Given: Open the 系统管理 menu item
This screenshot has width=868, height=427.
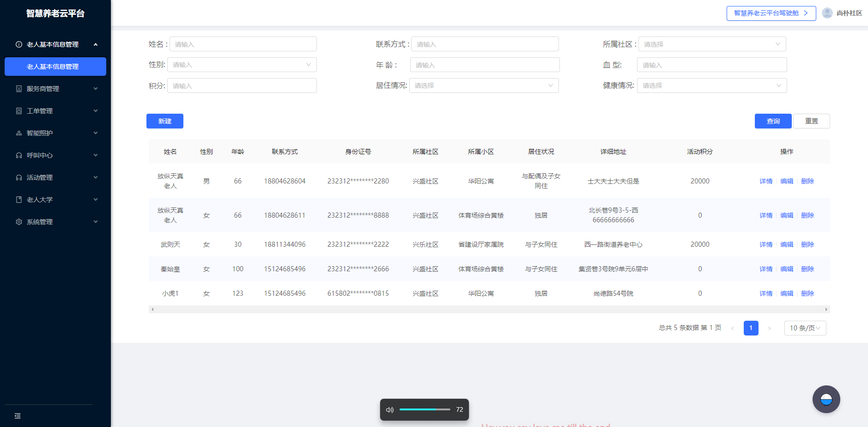Looking at the screenshot, I should tap(55, 222).
